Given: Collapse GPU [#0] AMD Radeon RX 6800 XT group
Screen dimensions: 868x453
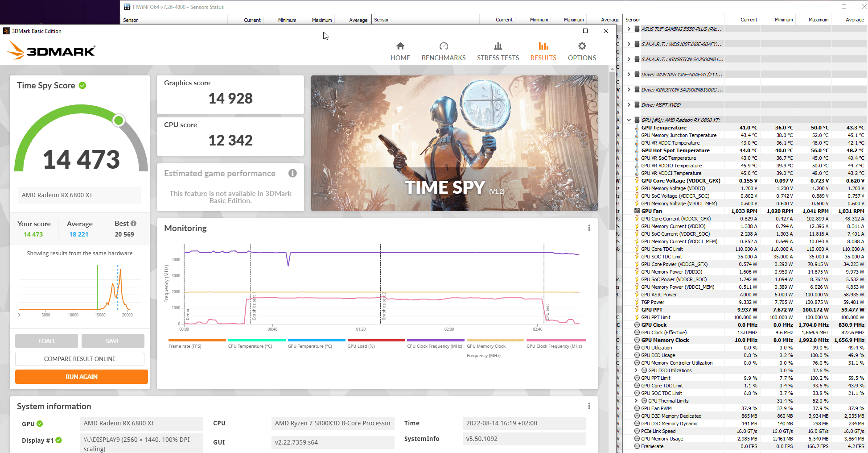Looking at the screenshot, I should pyautogui.click(x=629, y=120).
